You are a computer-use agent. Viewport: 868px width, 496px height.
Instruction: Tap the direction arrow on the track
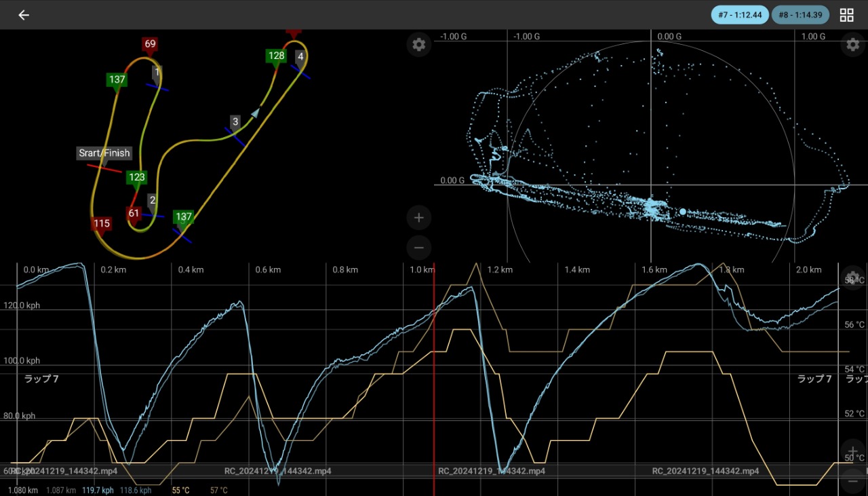pyautogui.click(x=255, y=113)
